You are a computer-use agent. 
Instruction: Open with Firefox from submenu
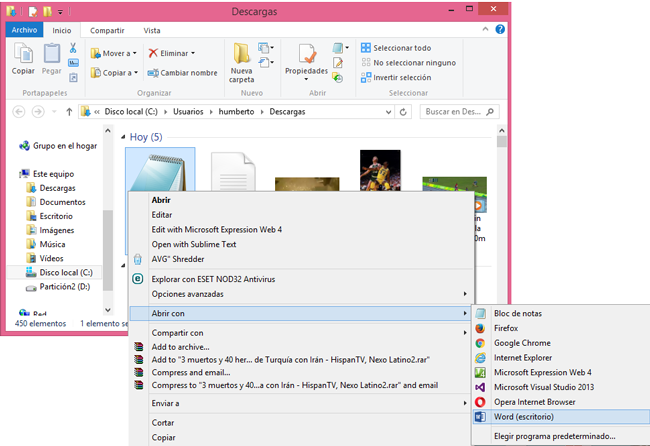click(x=561, y=328)
